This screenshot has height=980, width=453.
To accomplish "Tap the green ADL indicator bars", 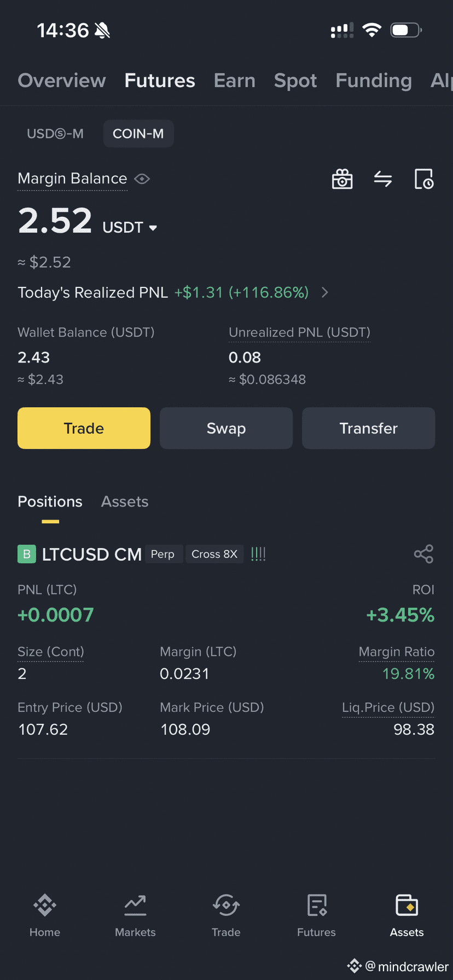I will click(258, 554).
